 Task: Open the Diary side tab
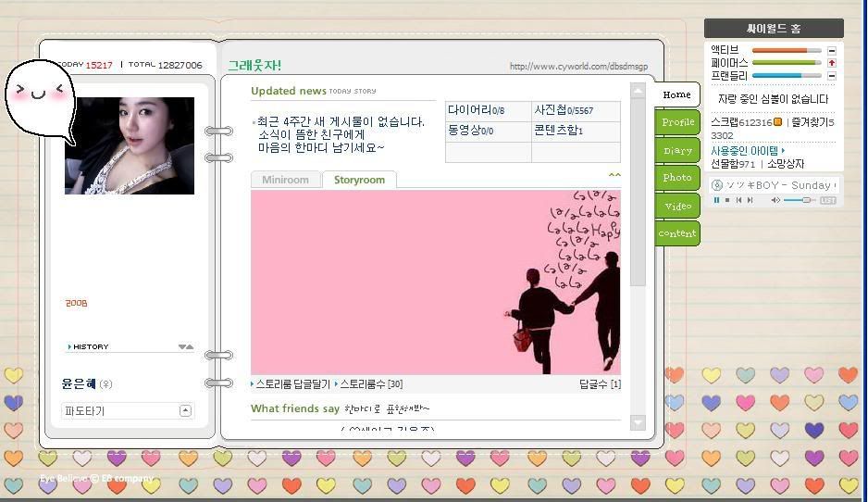point(677,150)
